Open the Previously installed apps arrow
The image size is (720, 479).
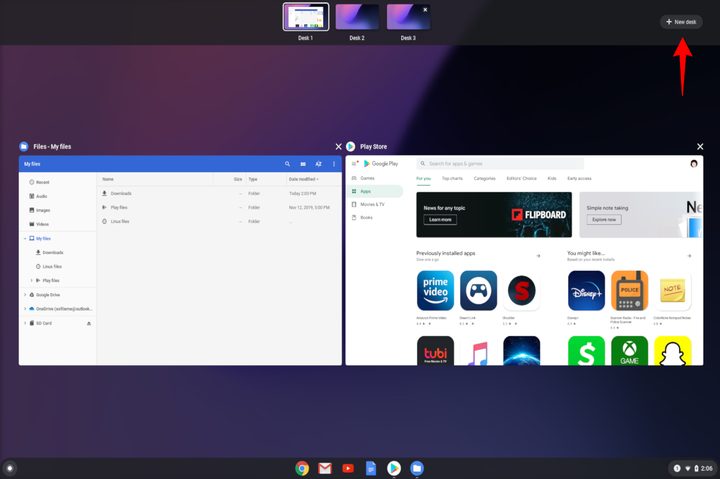pyautogui.click(x=538, y=256)
